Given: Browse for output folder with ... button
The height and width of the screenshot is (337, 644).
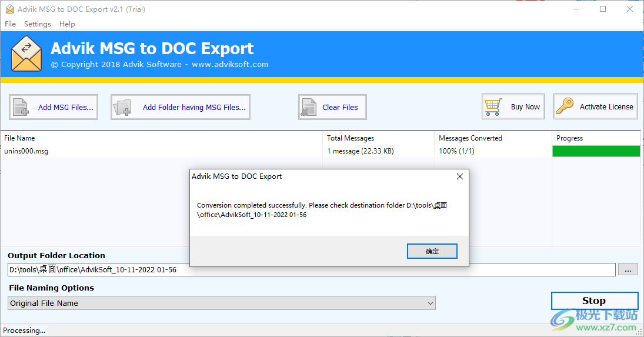Looking at the screenshot, I should point(628,270).
